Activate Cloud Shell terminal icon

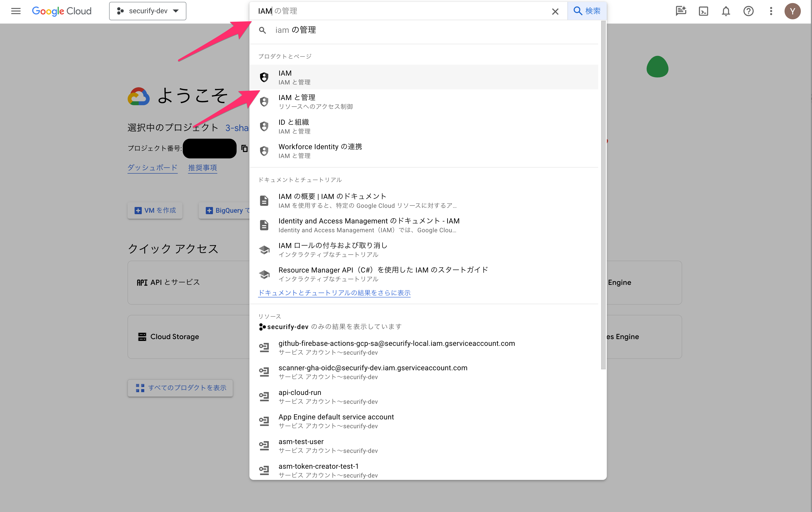tap(703, 11)
